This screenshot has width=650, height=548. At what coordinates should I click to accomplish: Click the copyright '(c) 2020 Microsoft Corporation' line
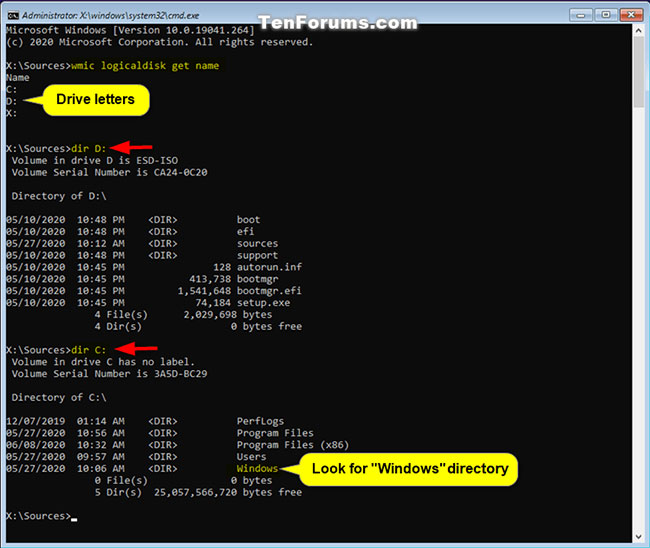160,42
